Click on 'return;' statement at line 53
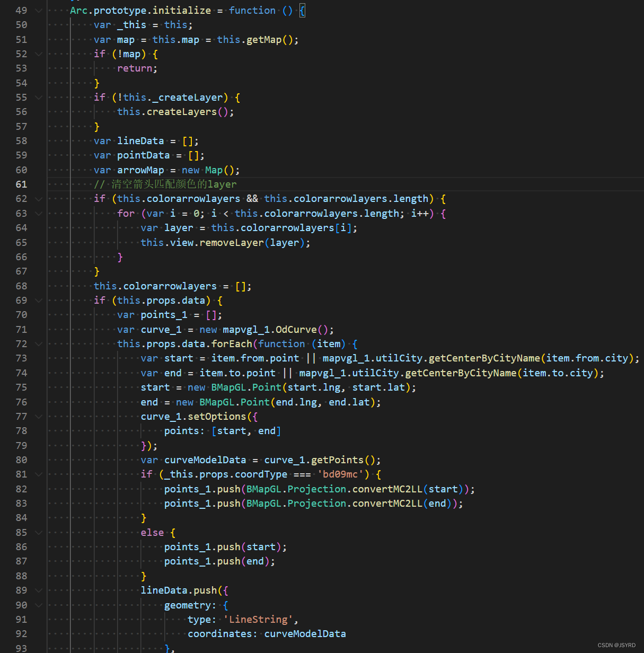This screenshot has width=644, height=653. (x=137, y=68)
